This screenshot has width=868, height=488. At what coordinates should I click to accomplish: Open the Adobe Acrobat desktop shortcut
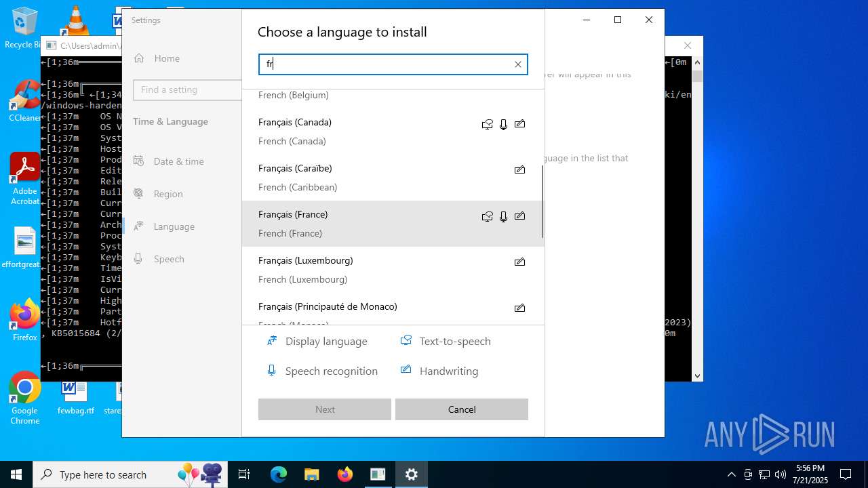(x=24, y=179)
